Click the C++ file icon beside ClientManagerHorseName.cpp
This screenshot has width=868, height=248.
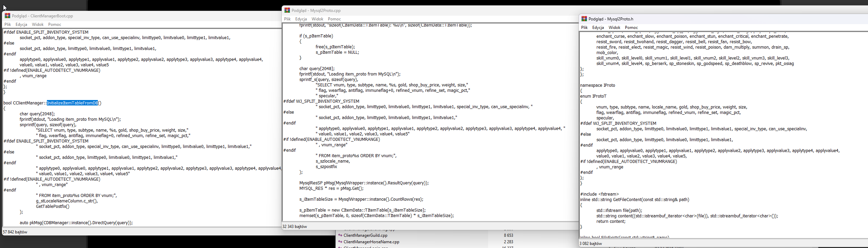point(340,242)
